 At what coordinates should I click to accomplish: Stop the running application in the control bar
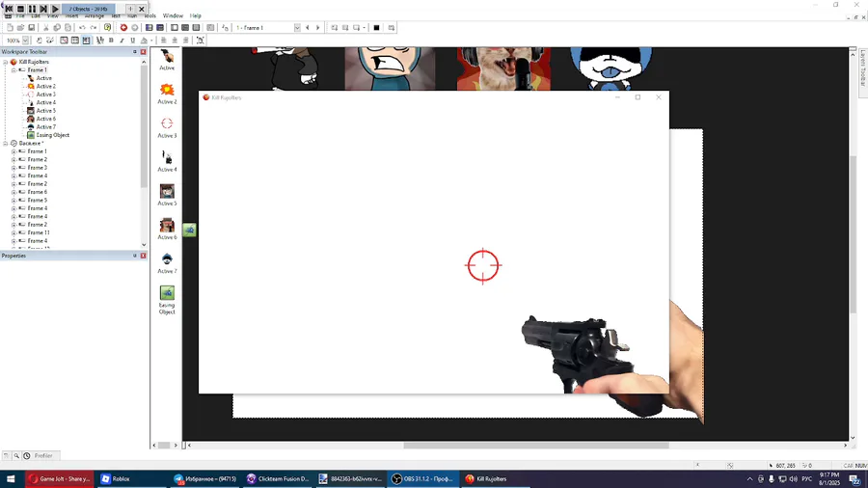tap(20, 9)
